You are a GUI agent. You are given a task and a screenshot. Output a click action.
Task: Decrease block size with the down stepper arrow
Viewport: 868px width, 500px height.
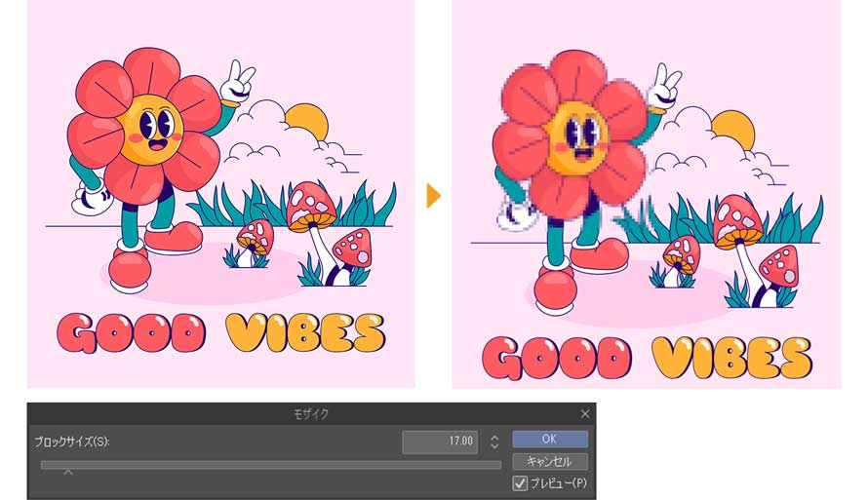point(494,445)
